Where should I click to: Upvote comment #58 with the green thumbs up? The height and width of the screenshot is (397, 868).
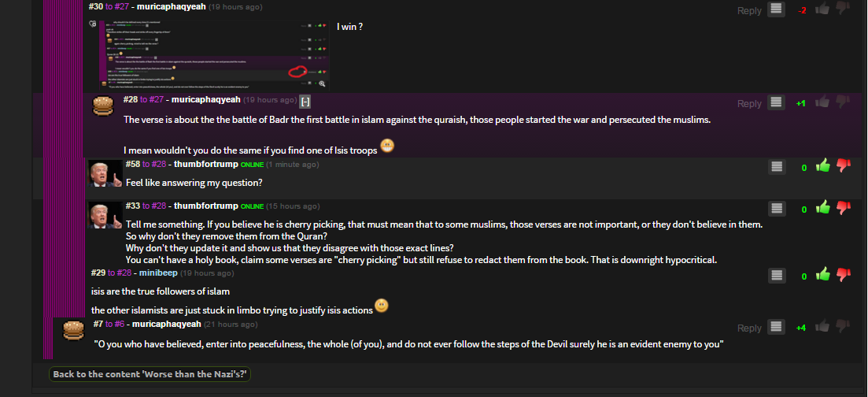click(823, 166)
